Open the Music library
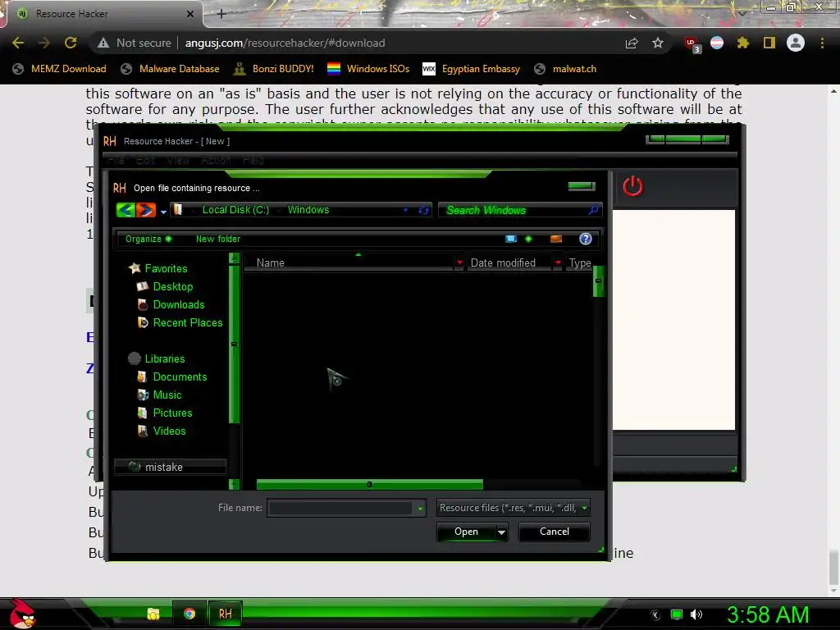Viewport: 840px width, 630px height. 167,395
